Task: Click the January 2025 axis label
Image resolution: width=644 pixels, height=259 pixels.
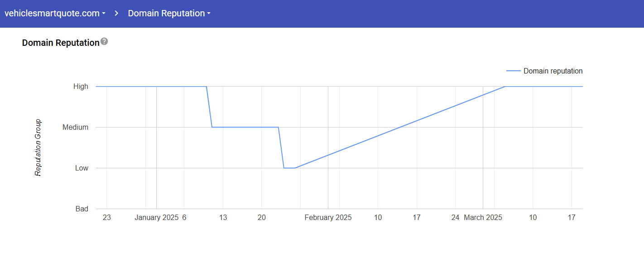Action: tap(156, 218)
